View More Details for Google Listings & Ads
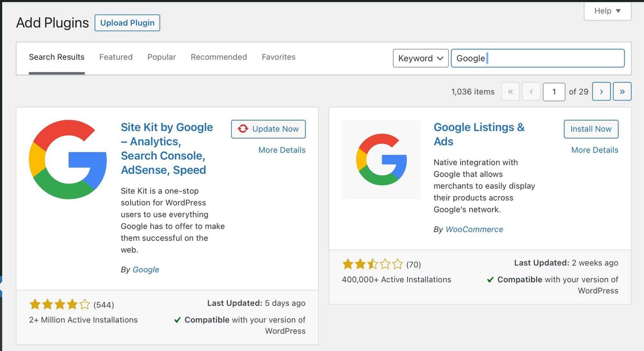Screen dimensions: 644x351 coord(595,150)
